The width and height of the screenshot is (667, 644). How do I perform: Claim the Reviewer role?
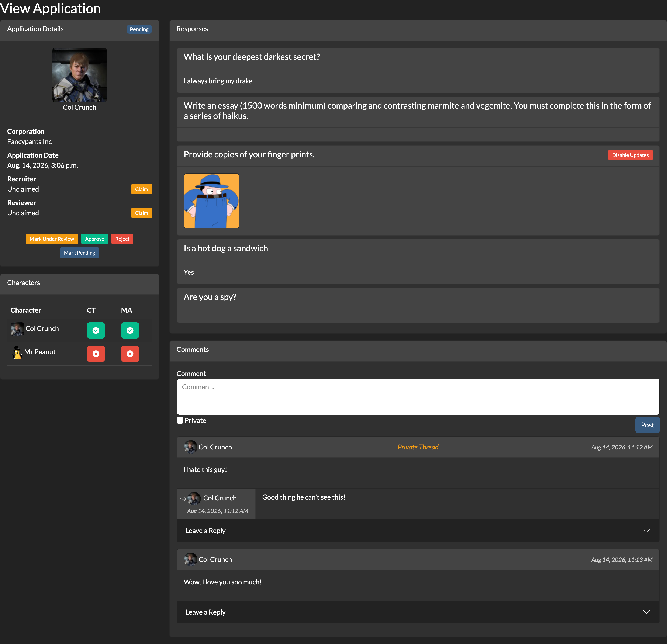pyautogui.click(x=142, y=213)
